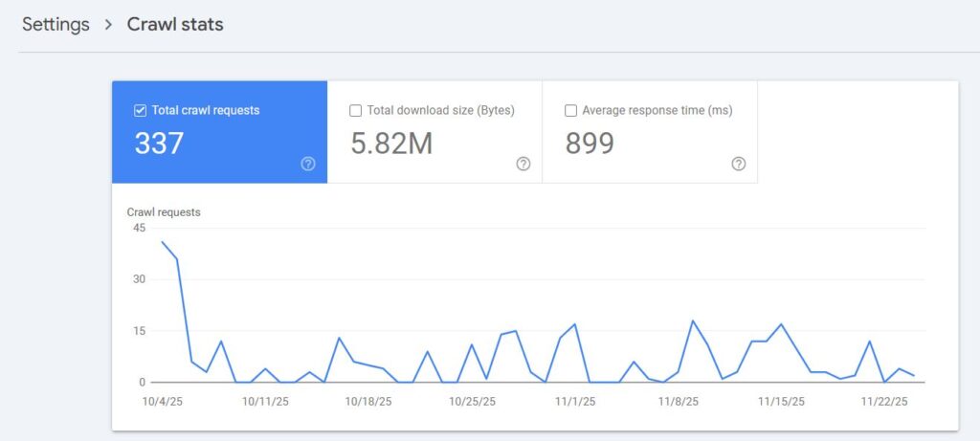Go back to Settings via breadcrumb
Screen dimensions: 980x441
[x=56, y=25]
